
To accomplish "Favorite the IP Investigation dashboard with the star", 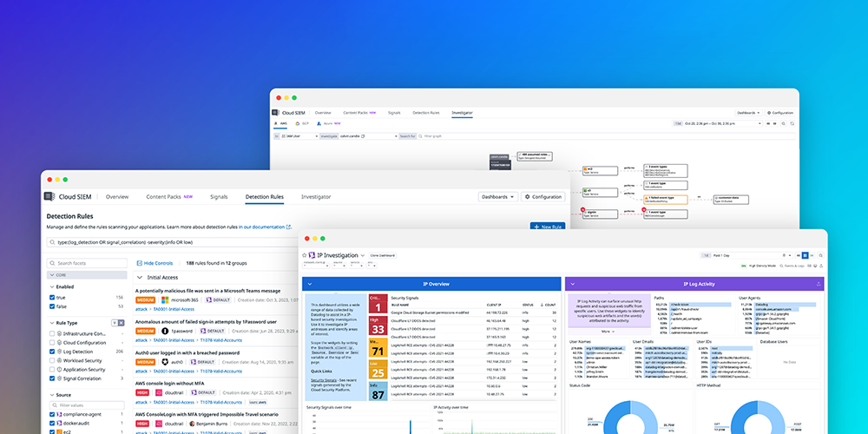I will (305, 255).
